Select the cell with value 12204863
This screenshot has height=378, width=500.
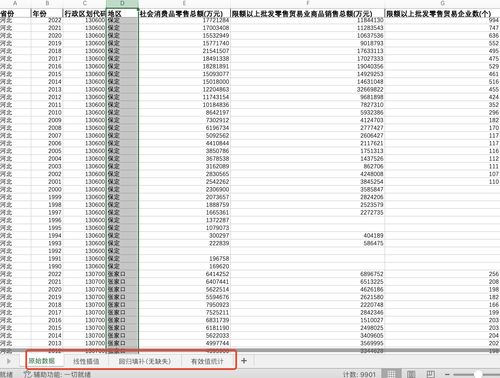(184, 89)
